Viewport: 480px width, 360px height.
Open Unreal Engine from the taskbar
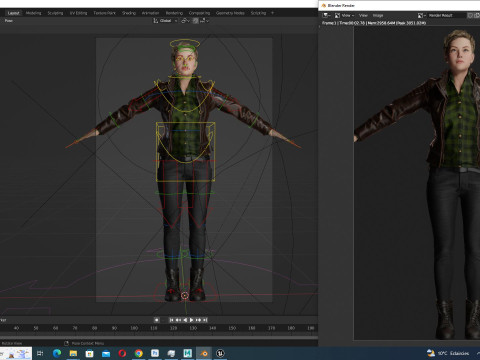[x=220, y=353]
